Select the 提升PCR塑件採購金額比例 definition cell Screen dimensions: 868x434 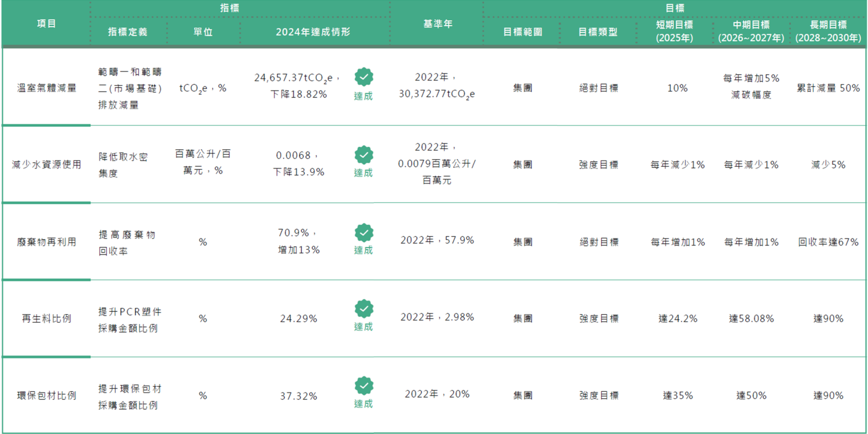129,320
